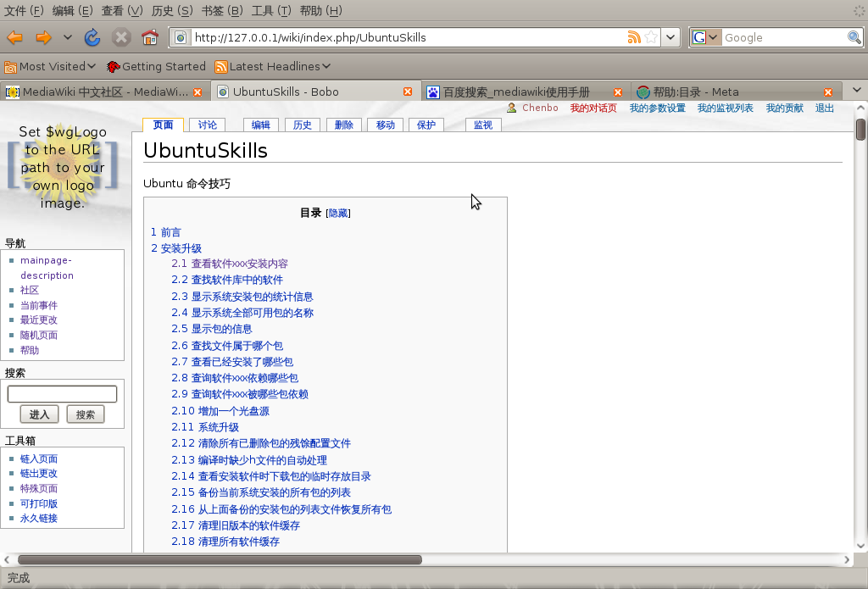The height and width of the screenshot is (589, 868).
Task: Click the wiki logo image
Action: (x=63, y=167)
